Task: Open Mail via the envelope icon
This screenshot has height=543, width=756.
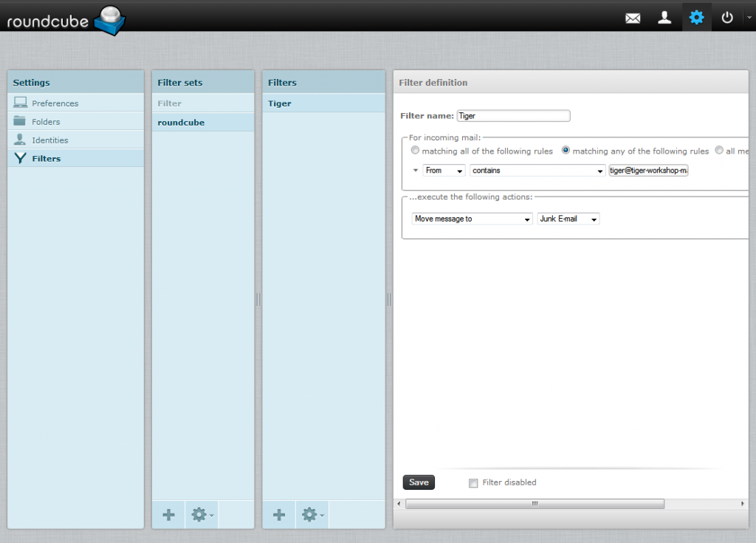Action: [633, 17]
